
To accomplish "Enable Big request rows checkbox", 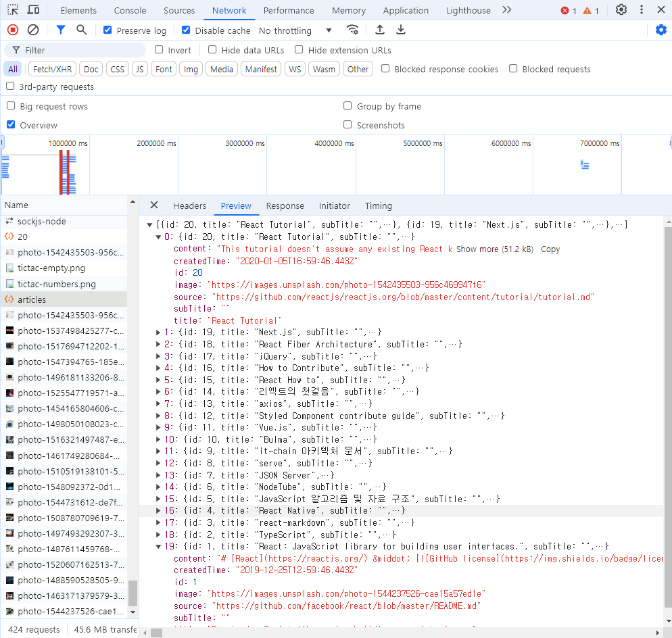I will tap(11, 106).
